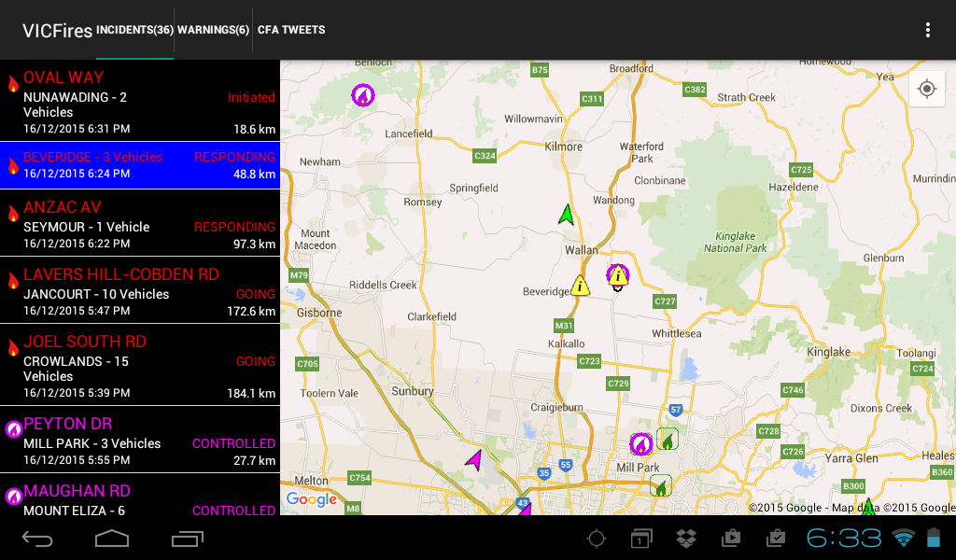This screenshot has height=560, width=956.
Task: Click Kinglake National Park label on map
Action: point(736,242)
